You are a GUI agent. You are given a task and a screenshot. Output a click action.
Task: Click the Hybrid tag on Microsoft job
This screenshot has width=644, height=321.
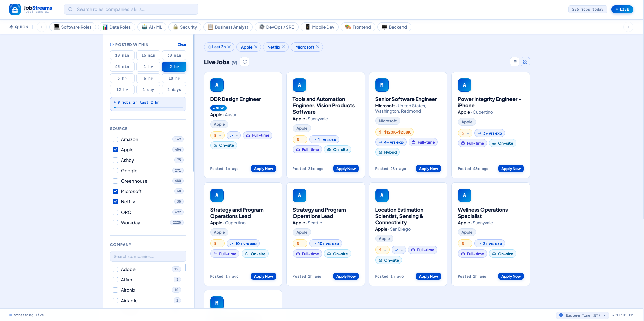pos(387,152)
